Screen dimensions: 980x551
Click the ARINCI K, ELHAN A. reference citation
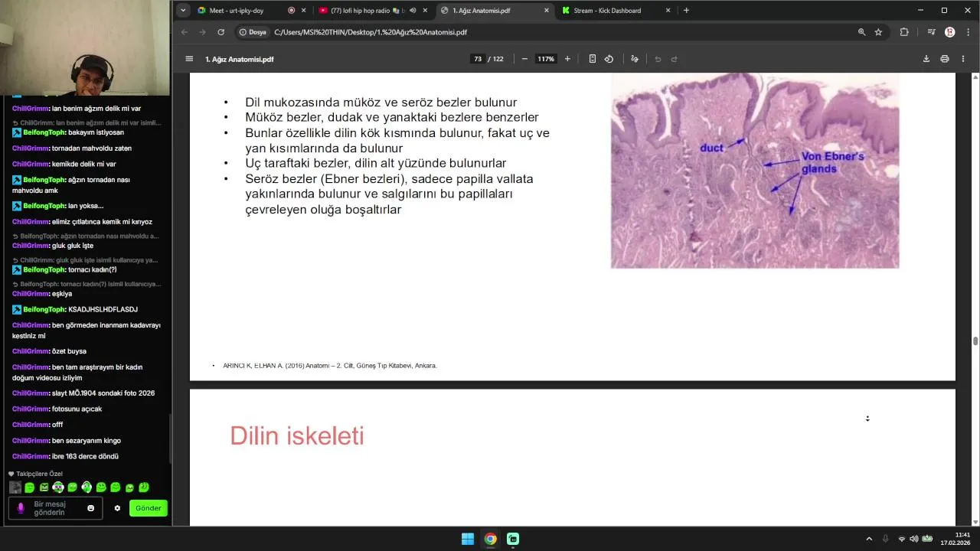(x=330, y=366)
